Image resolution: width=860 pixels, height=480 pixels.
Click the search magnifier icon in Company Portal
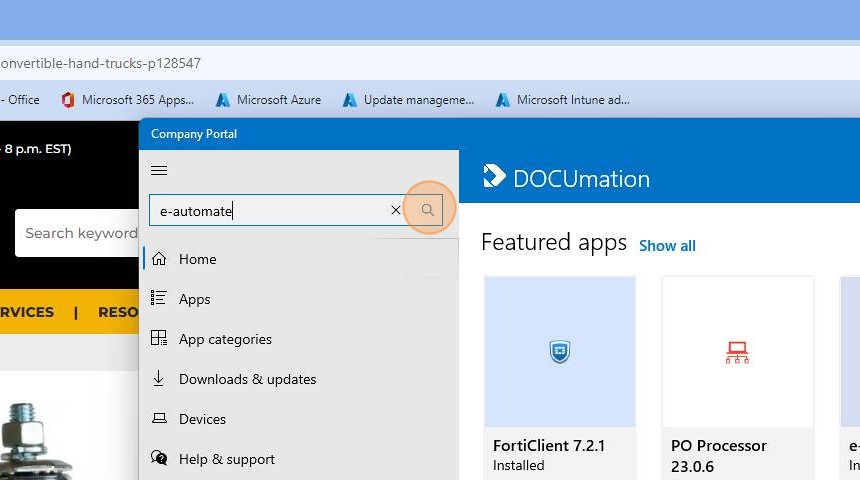click(428, 210)
